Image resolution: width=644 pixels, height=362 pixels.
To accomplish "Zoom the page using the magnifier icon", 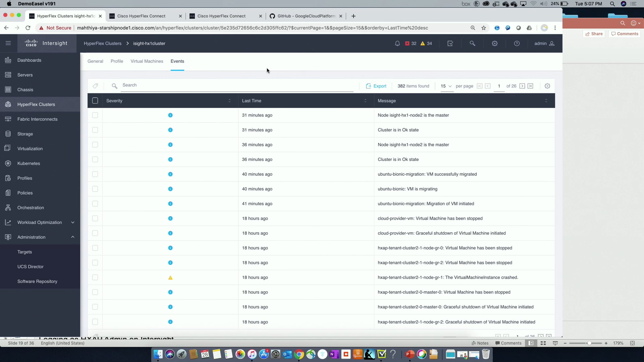I will pos(473,28).
